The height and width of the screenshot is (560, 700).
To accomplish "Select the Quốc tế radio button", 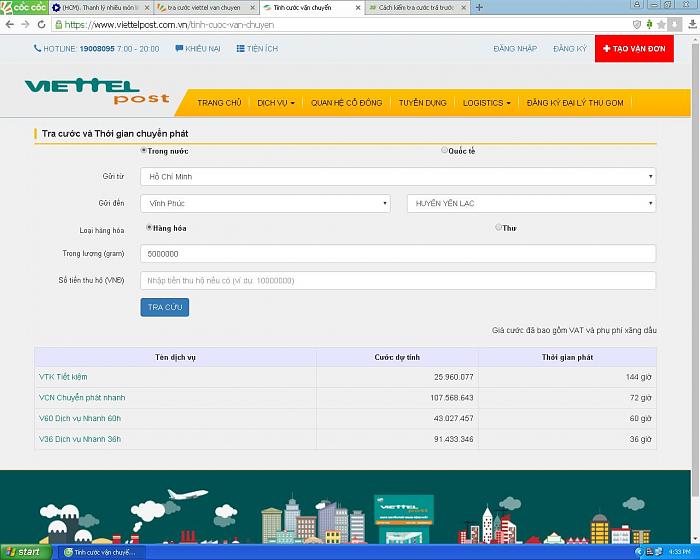I will (444, 150).
